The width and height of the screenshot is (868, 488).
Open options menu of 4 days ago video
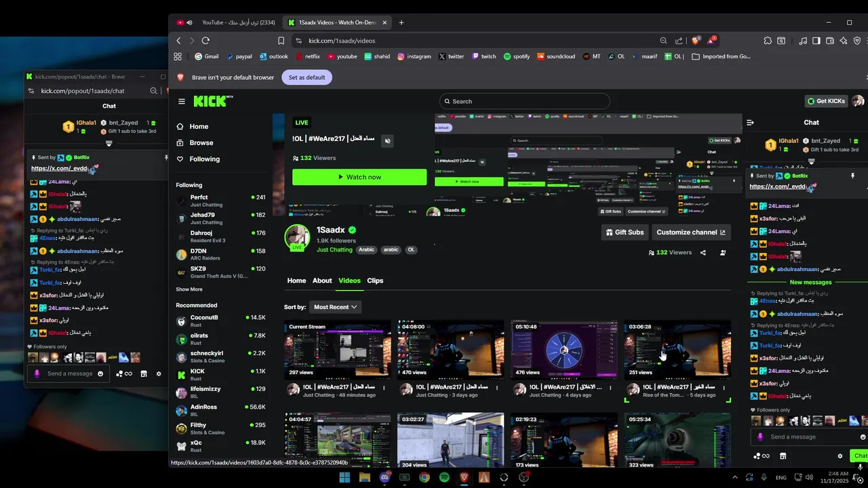[610, 388]
